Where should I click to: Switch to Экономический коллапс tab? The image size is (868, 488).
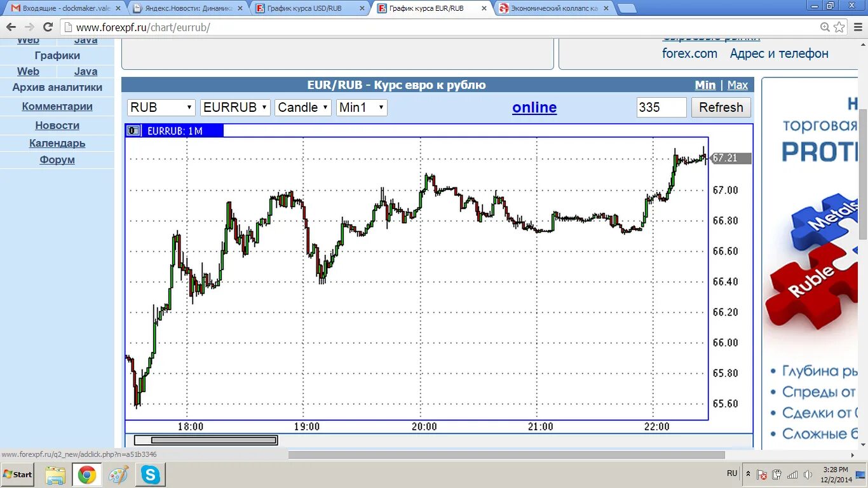tap(552, 8)
